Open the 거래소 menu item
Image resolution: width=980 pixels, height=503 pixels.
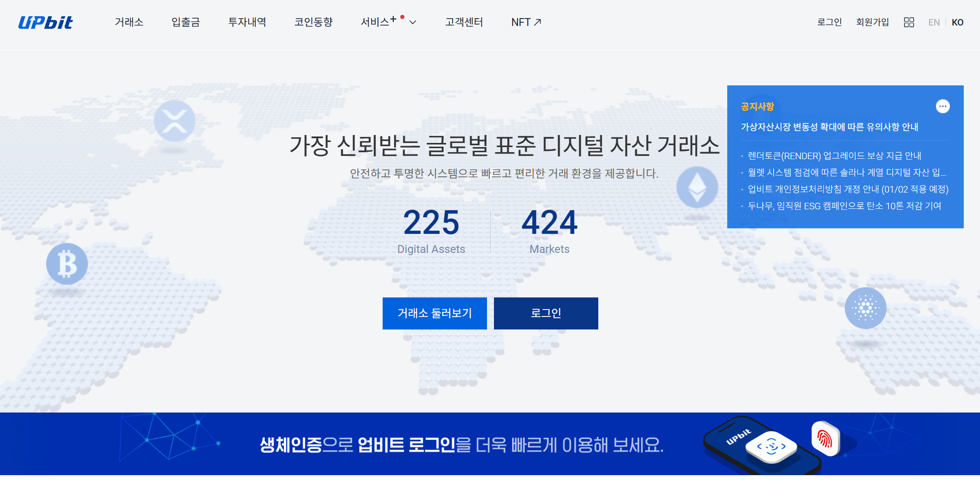[x=129, y=22]
